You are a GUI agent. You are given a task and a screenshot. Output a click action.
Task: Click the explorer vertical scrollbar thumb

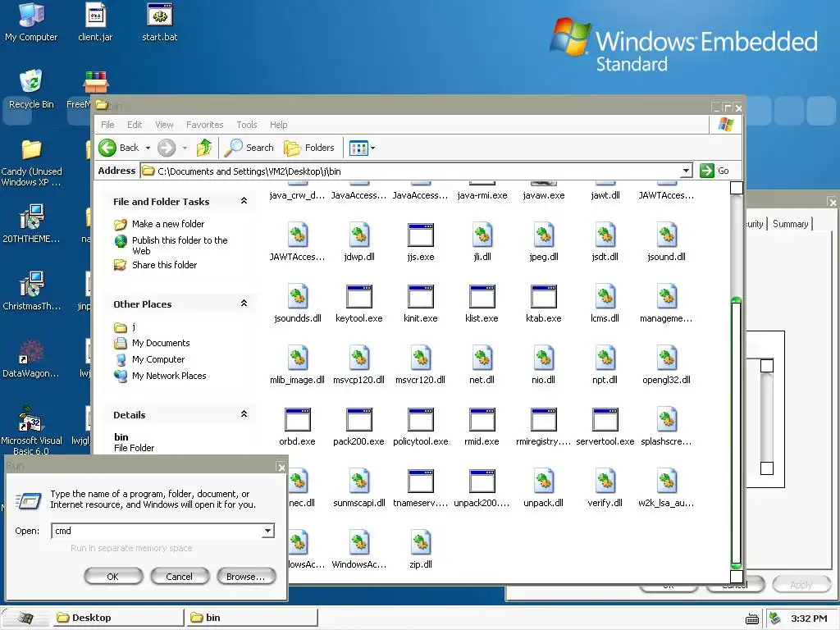coord(736,433)
